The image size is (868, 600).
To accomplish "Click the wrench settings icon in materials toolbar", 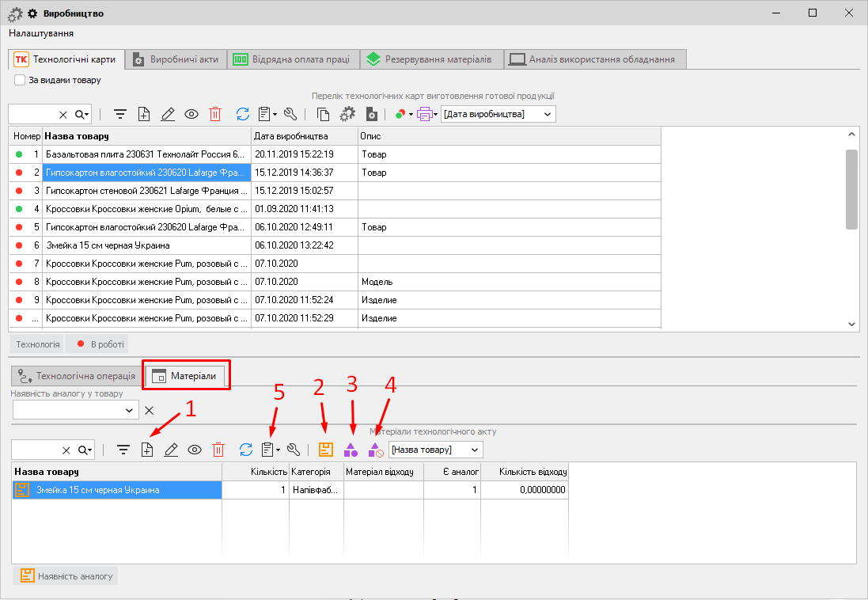I will tap(293, 450).
